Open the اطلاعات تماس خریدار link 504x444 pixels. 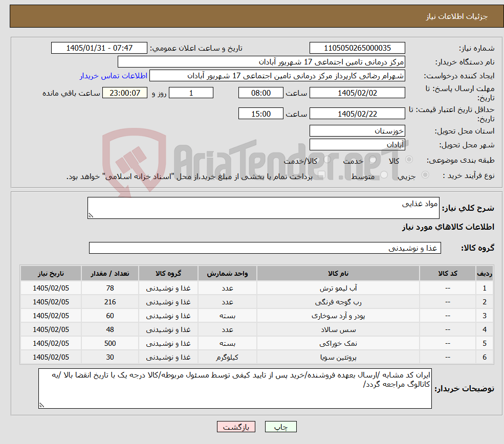click(x=114, y=76)
